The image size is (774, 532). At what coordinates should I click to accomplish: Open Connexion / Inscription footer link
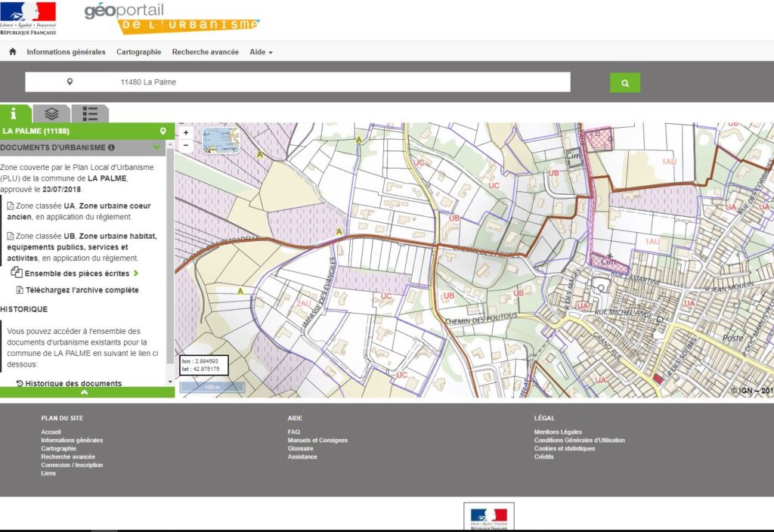[x=72, y=465]
